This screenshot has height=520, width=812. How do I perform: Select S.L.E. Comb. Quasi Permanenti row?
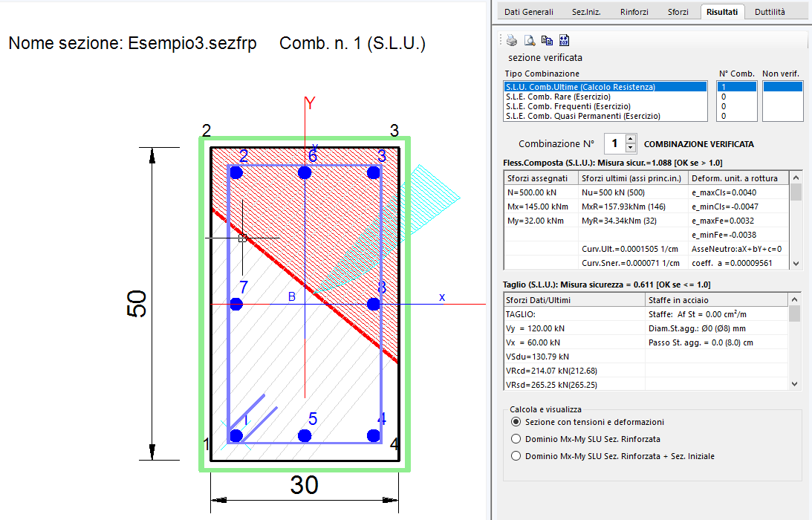605,117
